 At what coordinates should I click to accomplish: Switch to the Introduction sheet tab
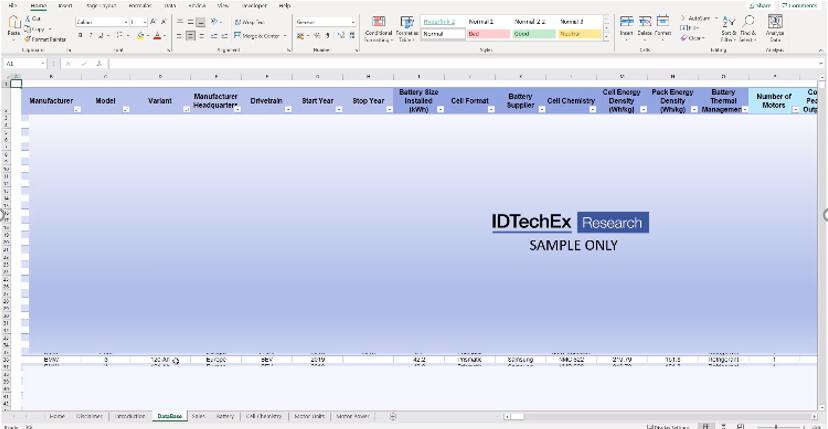point(130,416)
